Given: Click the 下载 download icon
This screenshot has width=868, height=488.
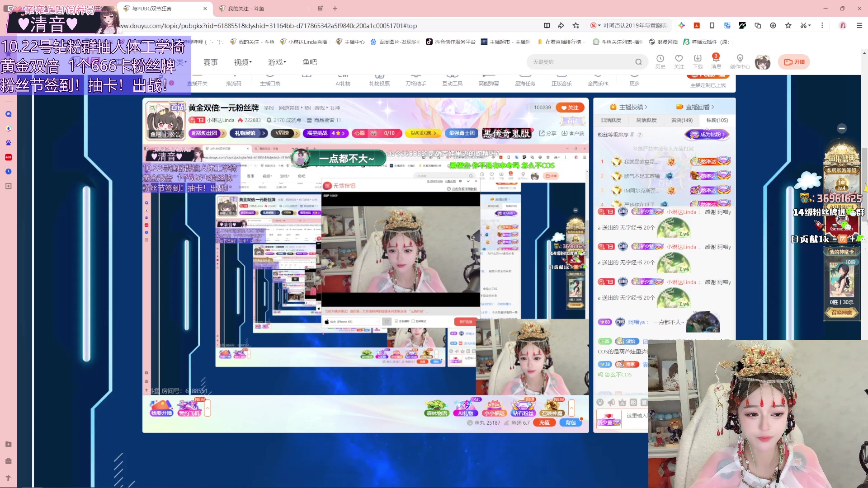Looking at the screenshot, I should click(698, 61).
